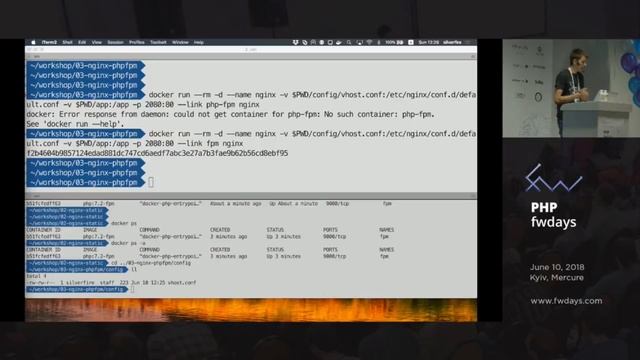Open the Wi-Fi status menu
Screen dimensions: 640x360
[369, 42]
